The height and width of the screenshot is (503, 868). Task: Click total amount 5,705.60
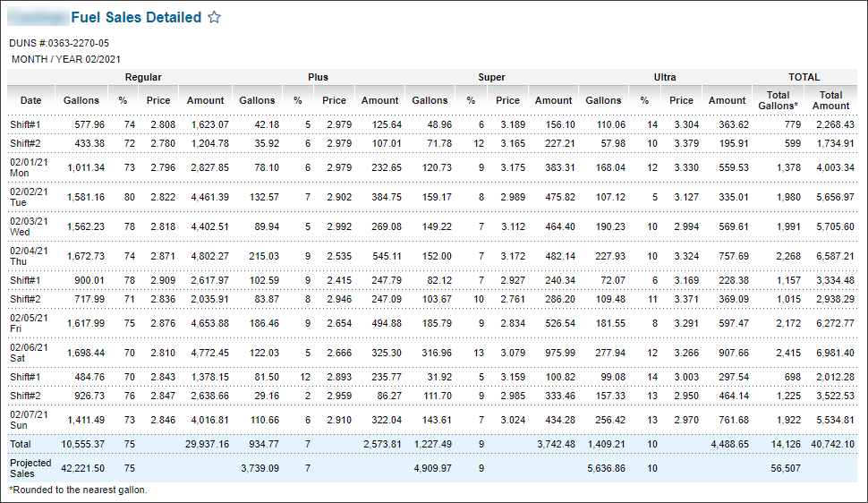[836, 226]
